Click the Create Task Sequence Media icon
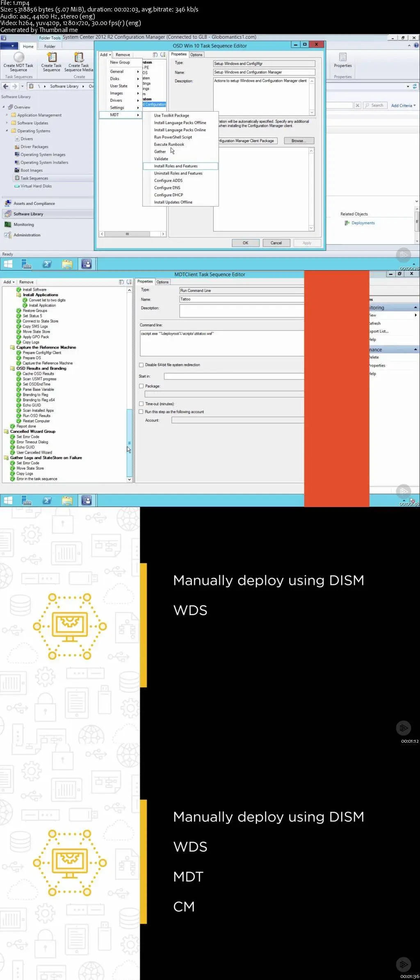 [x=79, y=57]
